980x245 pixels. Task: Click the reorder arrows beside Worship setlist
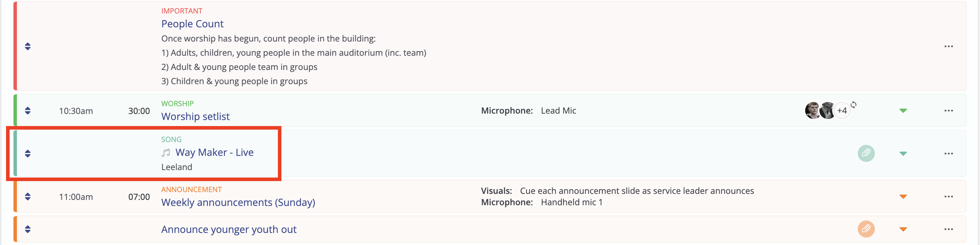tap(27, 111)
